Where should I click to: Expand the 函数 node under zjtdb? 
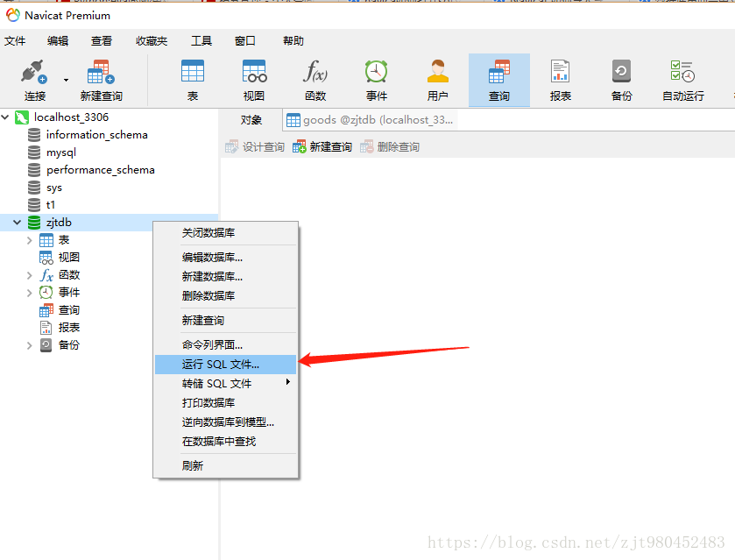coord(29,275)
